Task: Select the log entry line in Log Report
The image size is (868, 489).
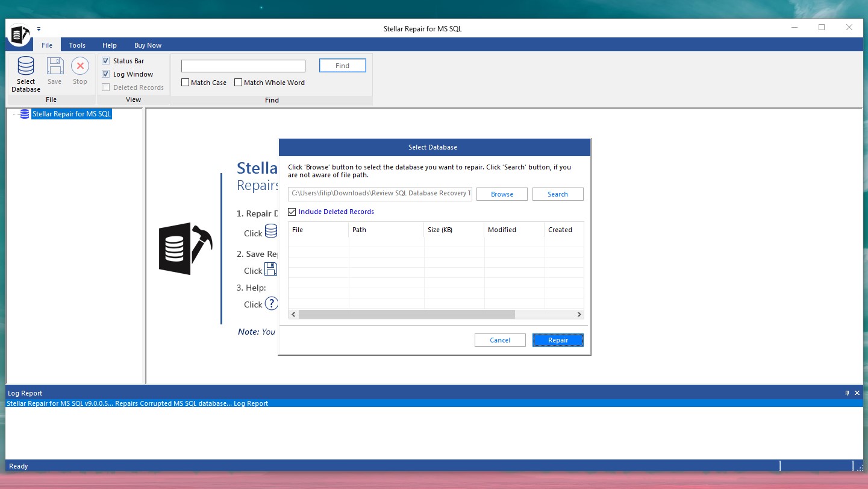Action: (434, 403)
